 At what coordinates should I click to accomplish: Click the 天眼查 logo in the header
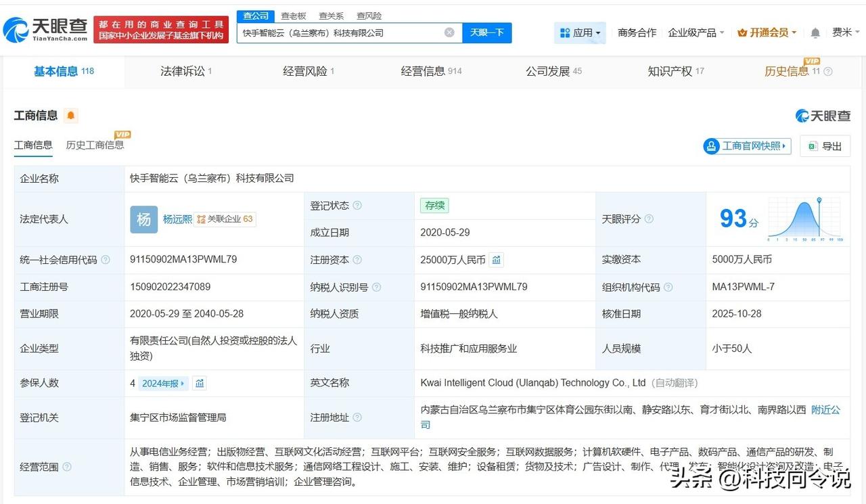[45, 30]
